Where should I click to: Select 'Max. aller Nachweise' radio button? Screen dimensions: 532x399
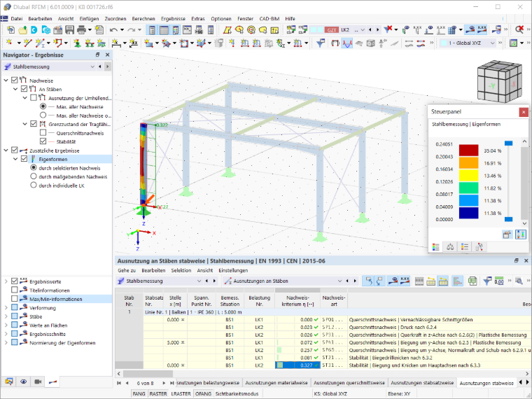(43, 106)
